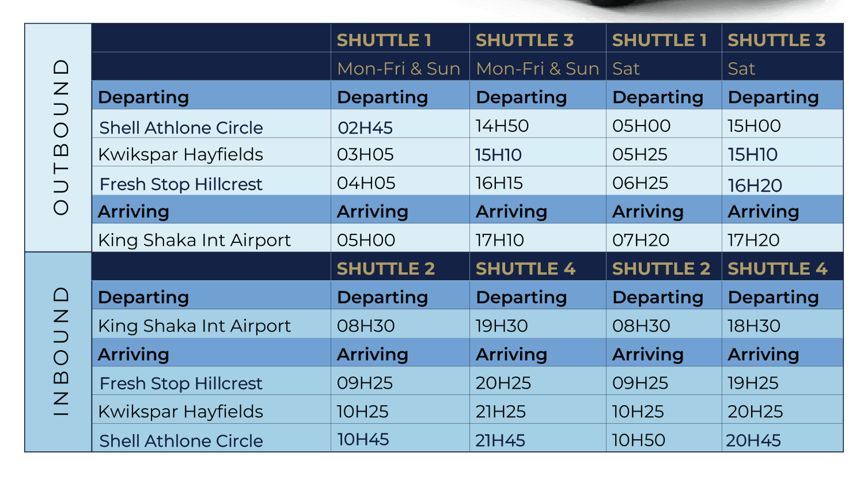The width and height of the screenshot is (868, 479).
Task: Select the 14H50 departure time cell
Action: (502, 126)
